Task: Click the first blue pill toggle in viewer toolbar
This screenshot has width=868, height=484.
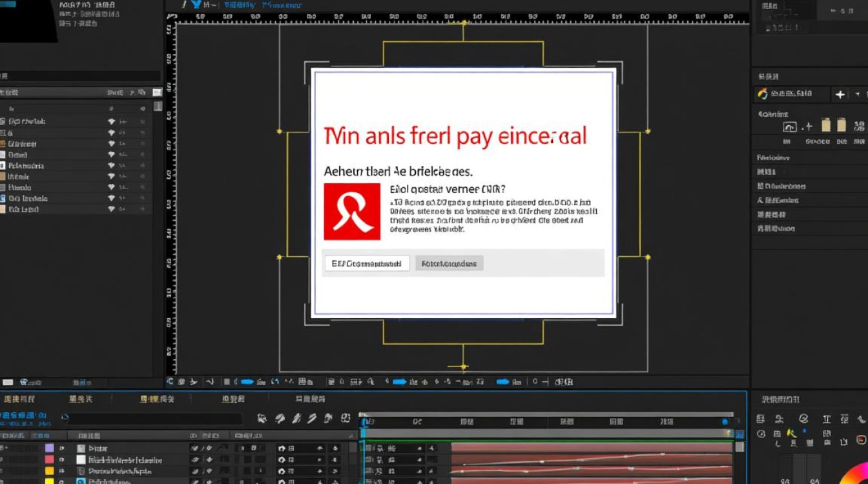Action: coord(246,382)
